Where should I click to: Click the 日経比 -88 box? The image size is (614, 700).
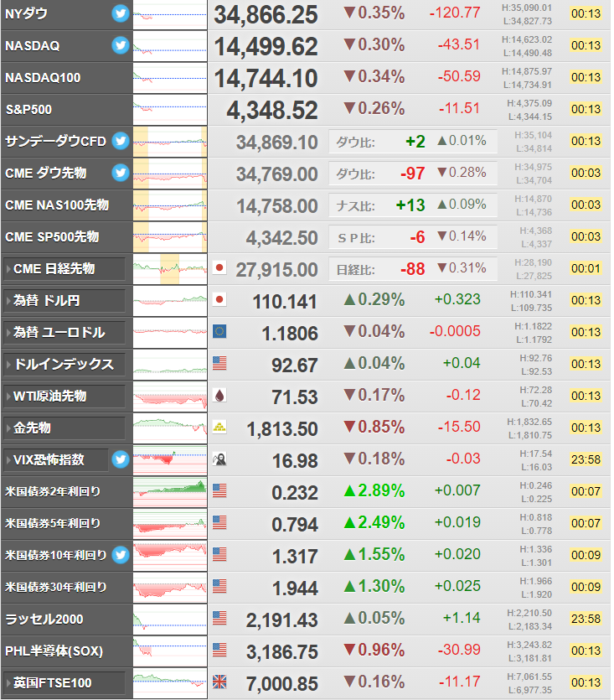(x=413, y=269)
